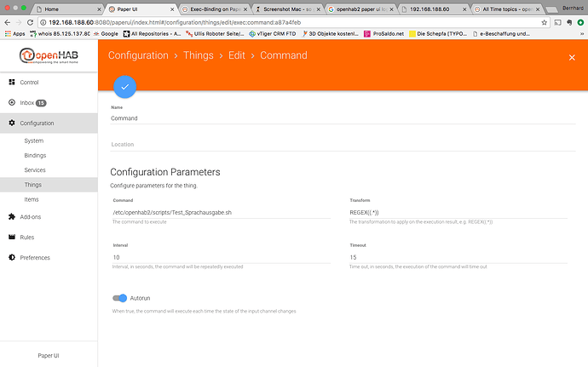This screenshot has width=588, height=367.
Task: Open Rules from sidebar
Action: [49, 238]
